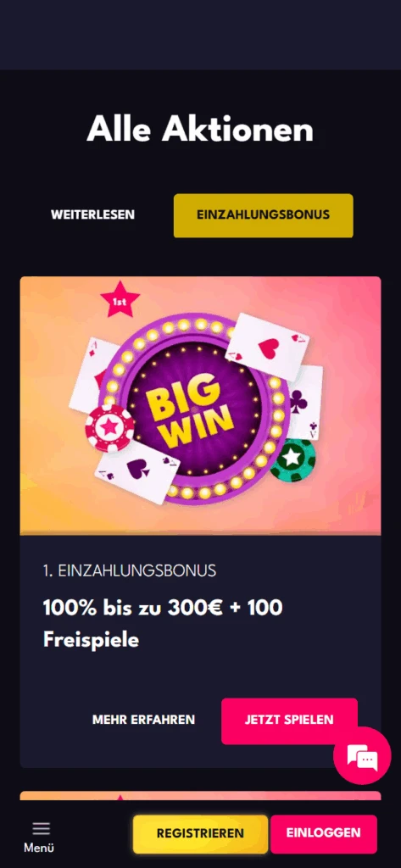The height and width of the screenshot is (868, 401).
Task: Select the EINZAHLUNGSBONUS tab
Action: coord(263,215)
